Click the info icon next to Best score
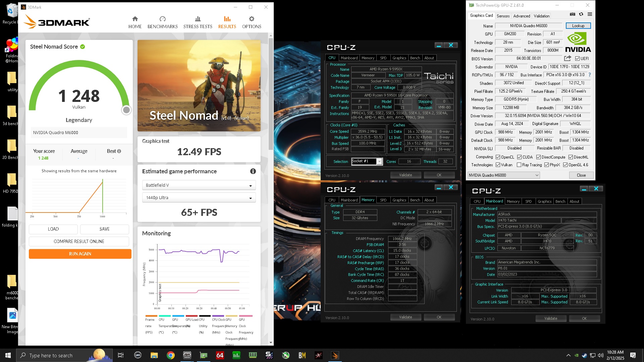644x362 pixels. pos(119,151)
